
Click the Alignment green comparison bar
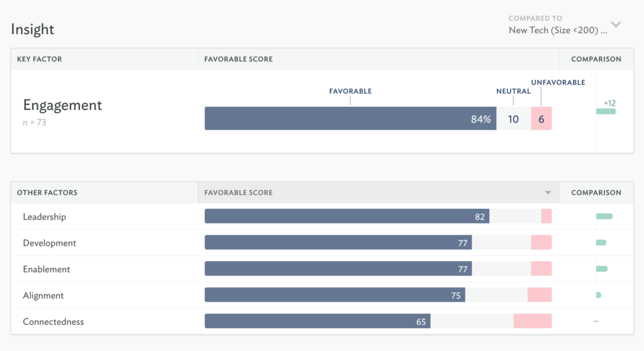599,295
